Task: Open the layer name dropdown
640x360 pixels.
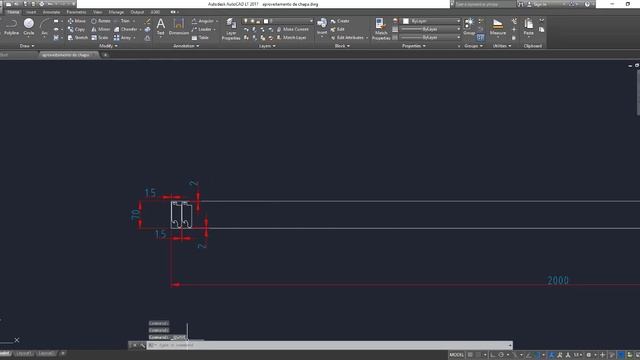Action: pyautogui.click(x=278, y=21)
